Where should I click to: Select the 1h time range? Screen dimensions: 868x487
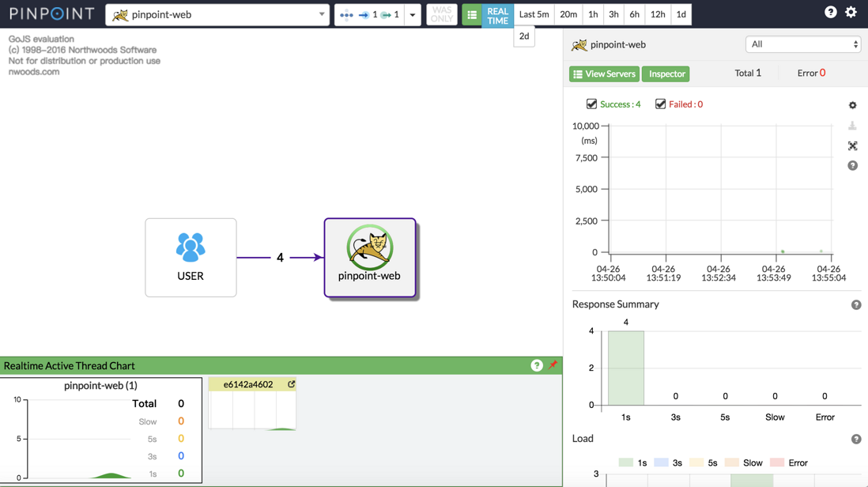593,14
